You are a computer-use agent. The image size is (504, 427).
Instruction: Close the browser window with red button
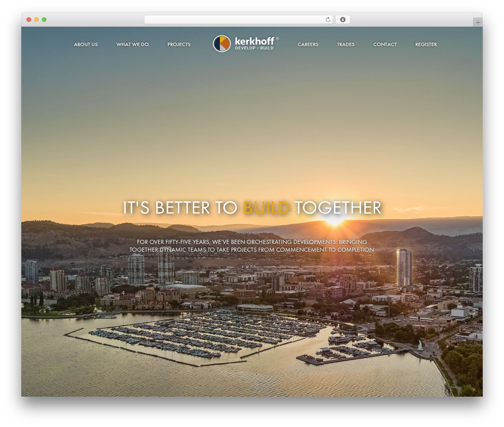[x=29, y=20]
